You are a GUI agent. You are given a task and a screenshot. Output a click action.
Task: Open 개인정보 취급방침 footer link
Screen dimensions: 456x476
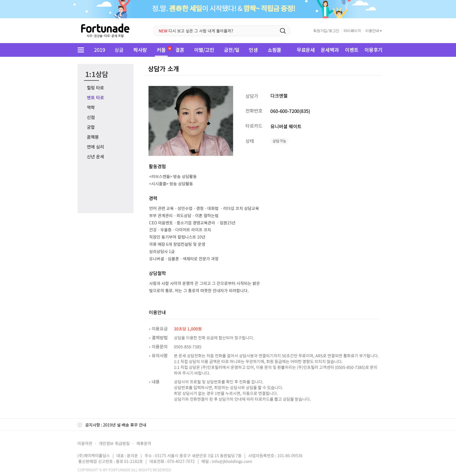click(114, 444)
